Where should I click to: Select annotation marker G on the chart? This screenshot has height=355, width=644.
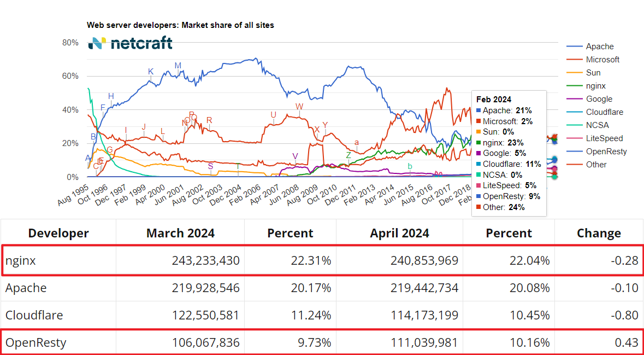[110, 150]
